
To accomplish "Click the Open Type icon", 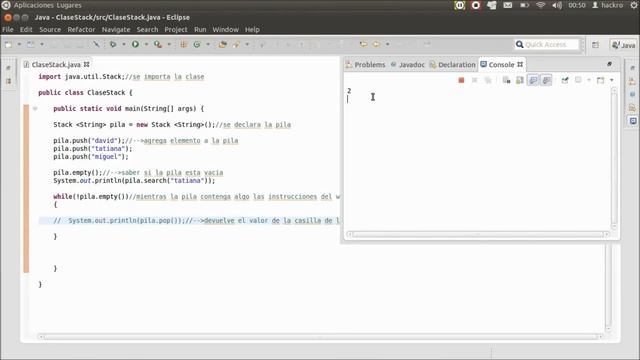I will click(222, 44).
